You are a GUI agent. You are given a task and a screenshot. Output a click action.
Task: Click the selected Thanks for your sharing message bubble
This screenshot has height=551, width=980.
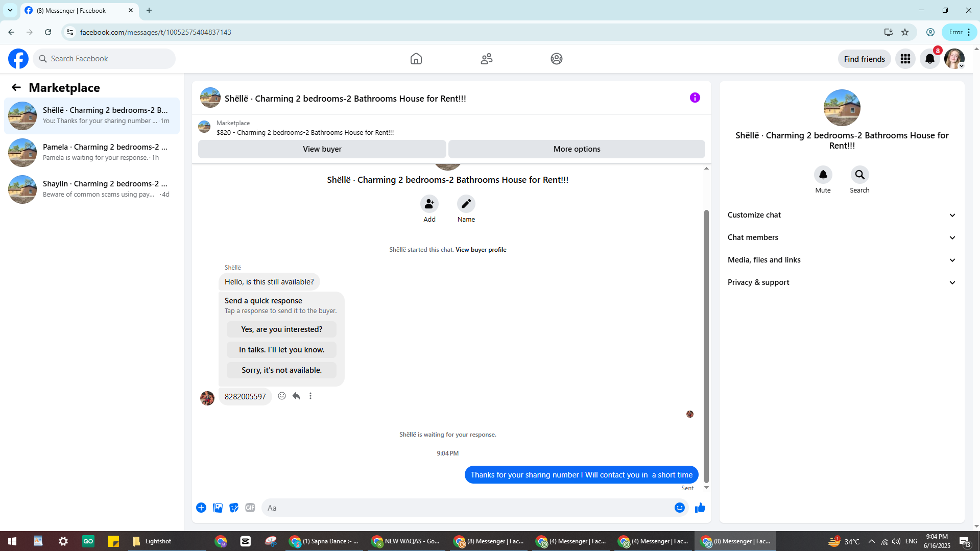pyautogui.click(x=582, y=475)
